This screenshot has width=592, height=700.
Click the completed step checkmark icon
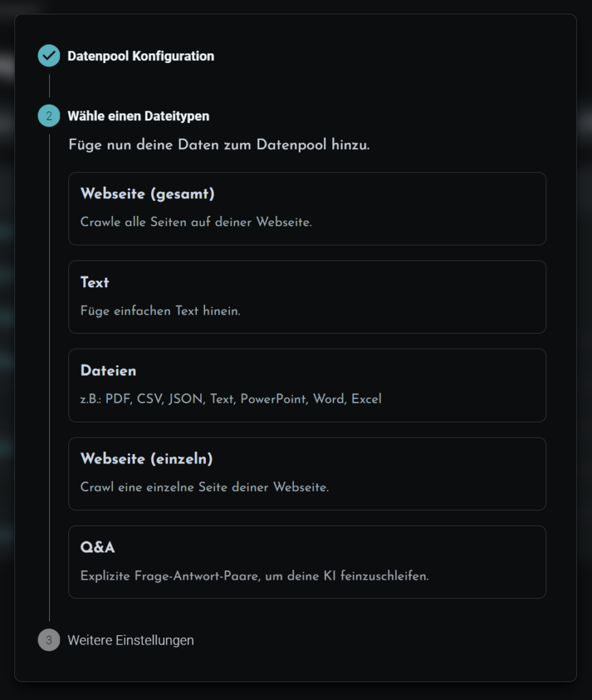tap(49, 56)
